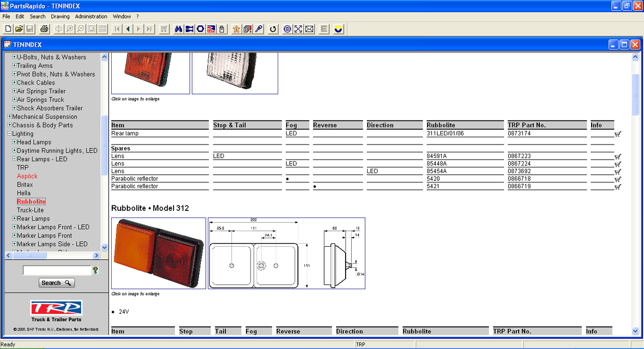Click the tree horizontal scroll right arrow

(97, 255)
